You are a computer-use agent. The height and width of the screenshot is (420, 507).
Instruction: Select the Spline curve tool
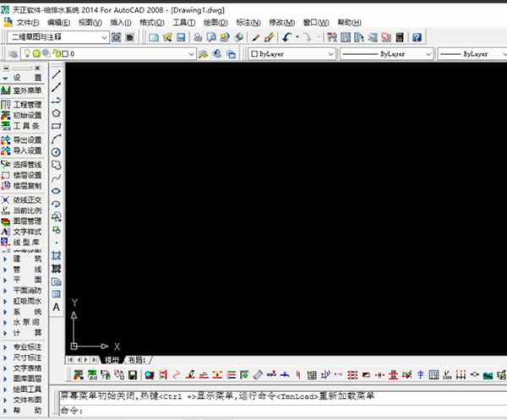pos(57,177)
